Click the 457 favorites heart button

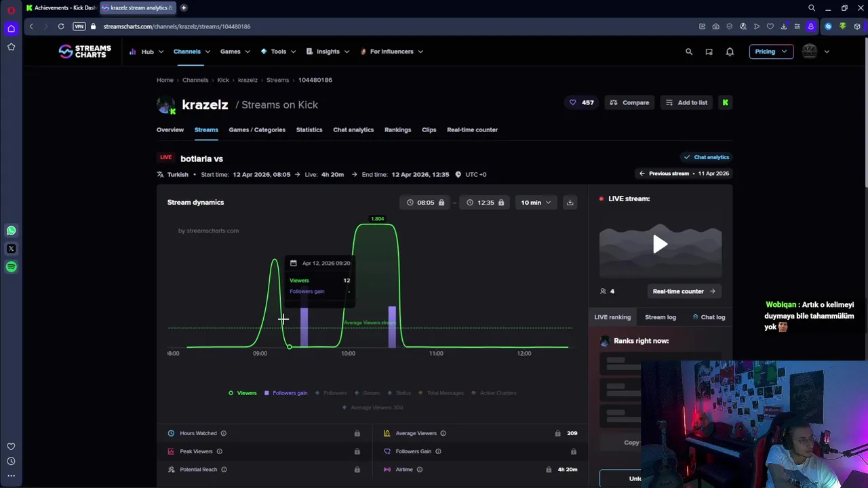pos(581,102)
